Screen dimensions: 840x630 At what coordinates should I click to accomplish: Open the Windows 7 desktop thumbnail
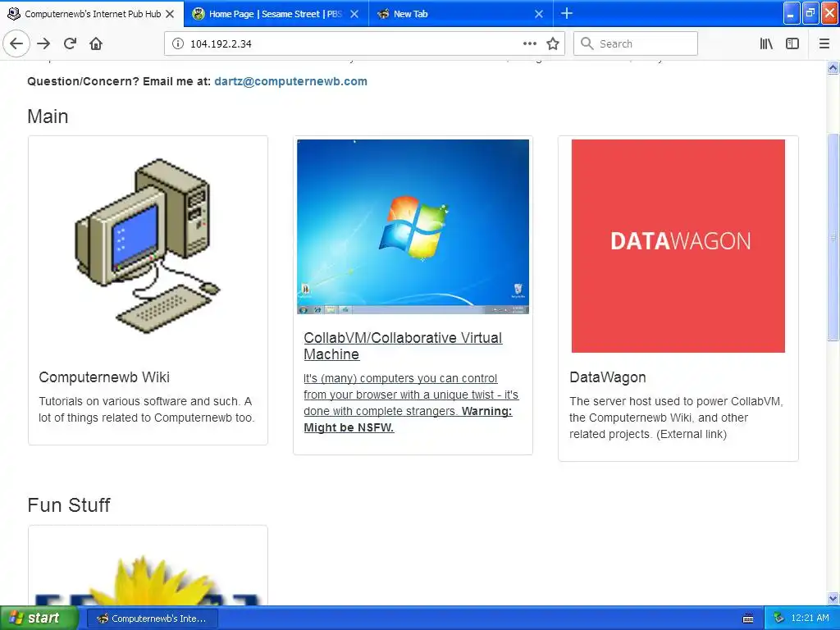point(413,226)
